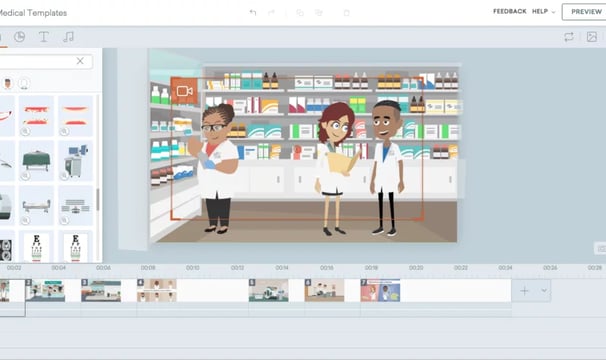Click the undo arrow icon
Viewport: 606px width, 360px height.
click(253, 12)
